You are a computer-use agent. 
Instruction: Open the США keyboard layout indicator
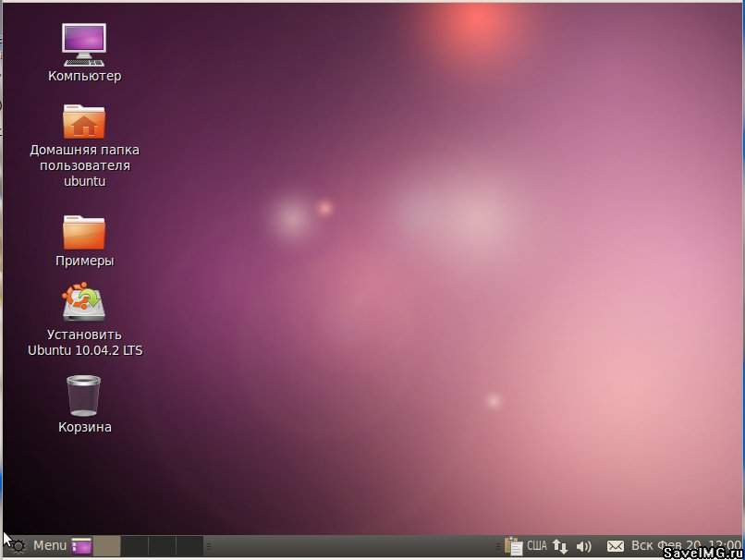point(537,546)
